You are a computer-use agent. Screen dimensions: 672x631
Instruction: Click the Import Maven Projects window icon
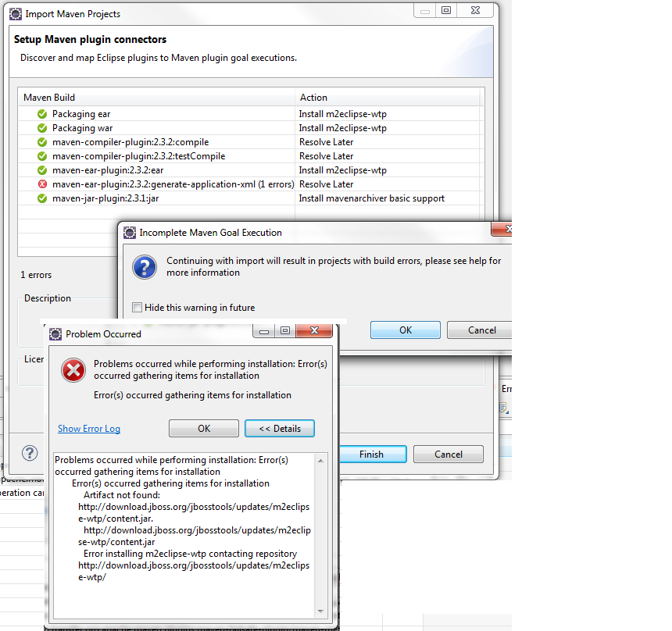pos(16,14)
